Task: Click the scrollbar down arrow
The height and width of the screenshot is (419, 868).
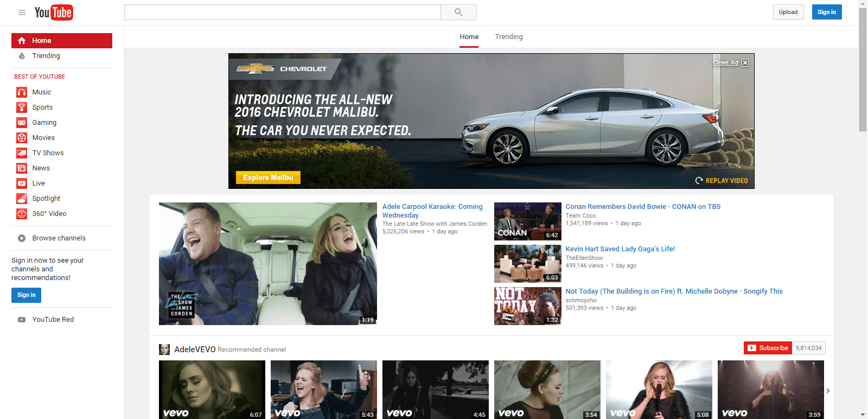Action: [863, 415]
